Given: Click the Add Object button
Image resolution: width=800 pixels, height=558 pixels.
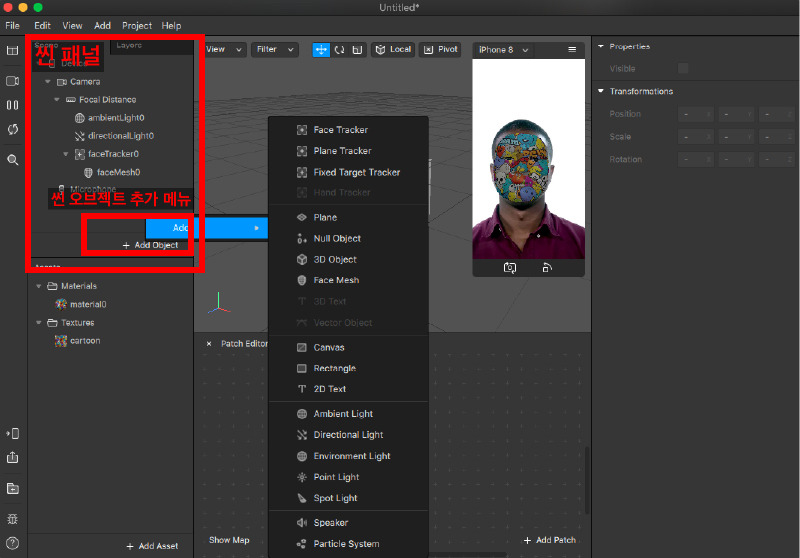Looking at the screenshot, I should [x=151, y=245].
